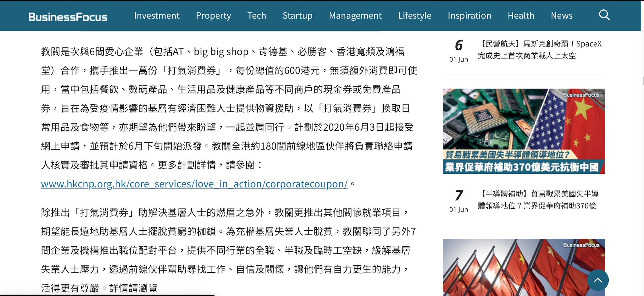Go to BusinessFocus logo homepage
This screenshot has height=296, width=644.
click(68, 17)
